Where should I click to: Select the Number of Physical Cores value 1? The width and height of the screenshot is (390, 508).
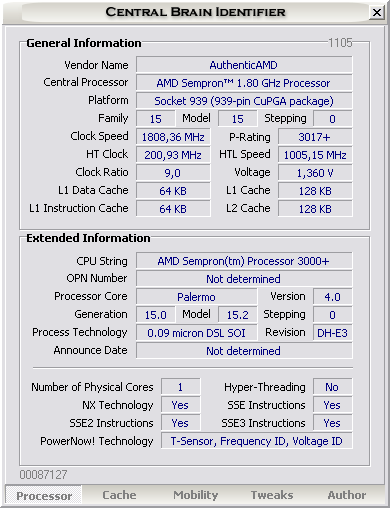[x=180, y=387]
